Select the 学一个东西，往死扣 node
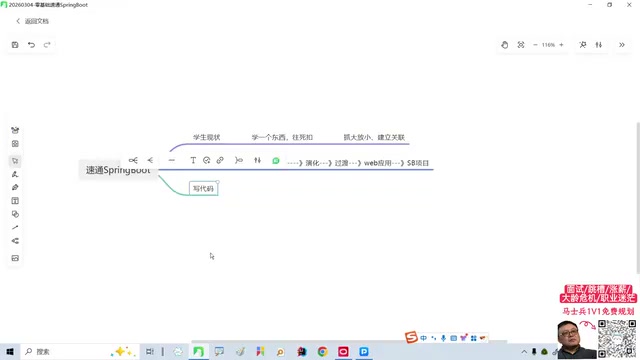640x360 pixels. click(x=282, y=137)
